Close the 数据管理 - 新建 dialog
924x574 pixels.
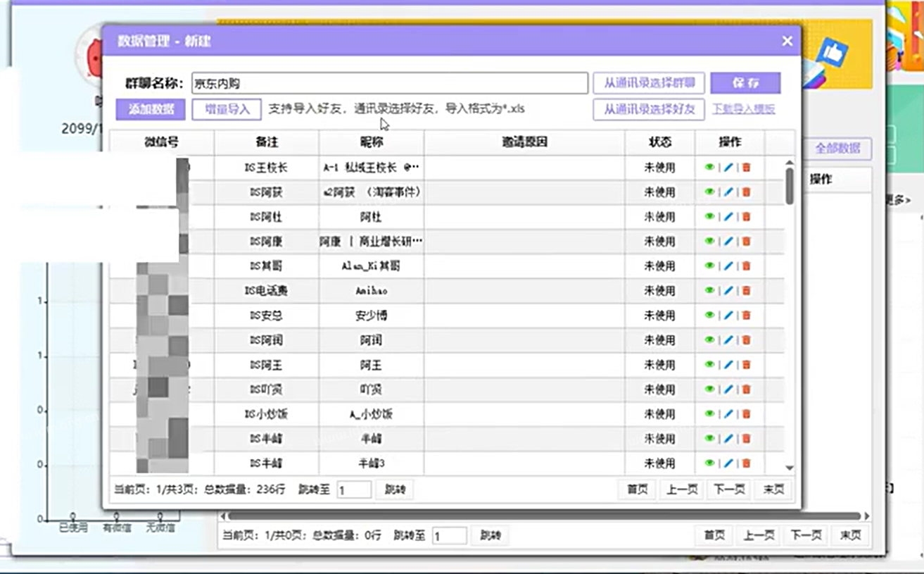787,42
